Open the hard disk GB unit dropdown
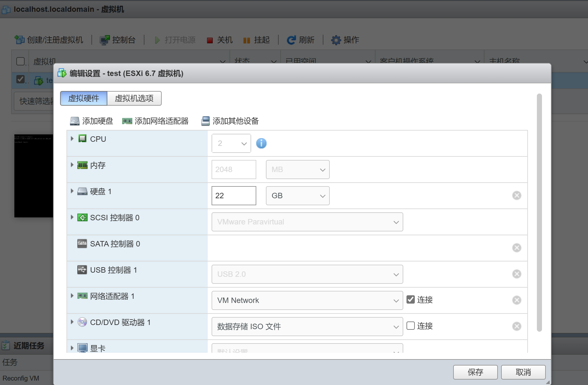 click(298, 196)
